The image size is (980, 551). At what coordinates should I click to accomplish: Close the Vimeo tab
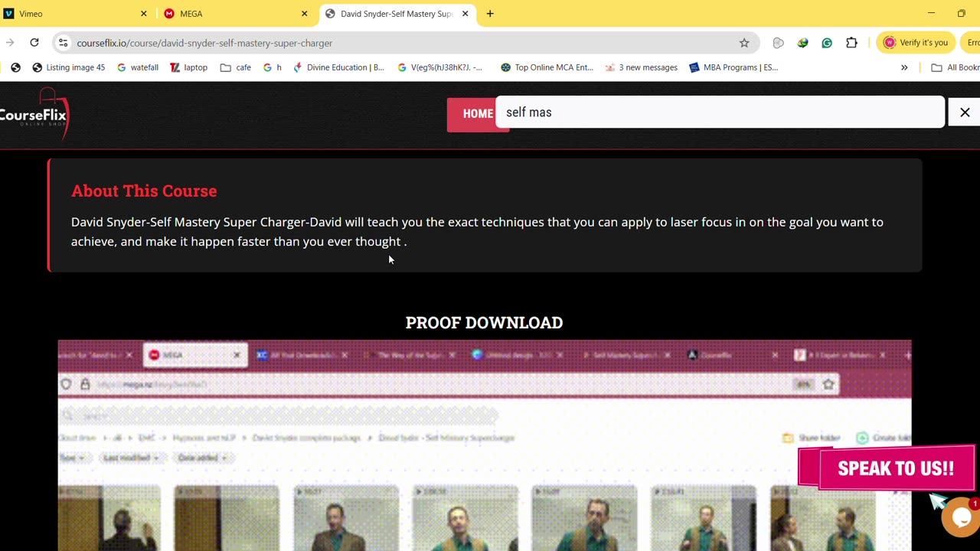144,14
